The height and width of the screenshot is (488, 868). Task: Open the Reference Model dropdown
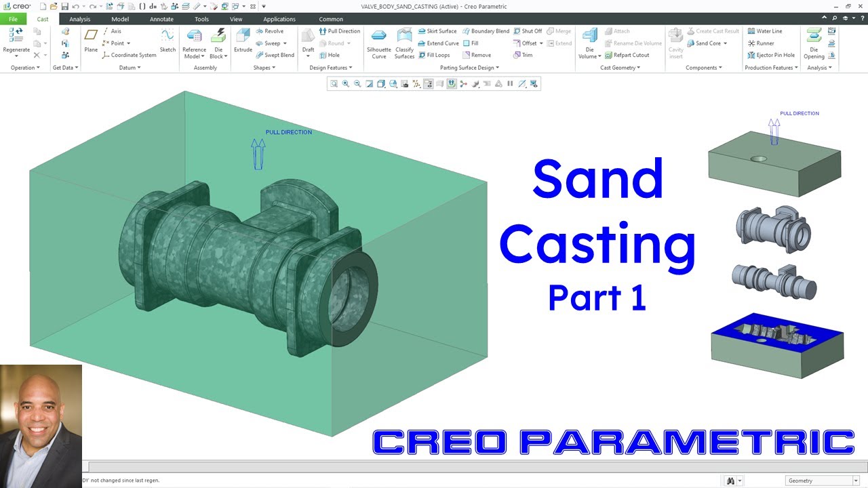(194, 53)
